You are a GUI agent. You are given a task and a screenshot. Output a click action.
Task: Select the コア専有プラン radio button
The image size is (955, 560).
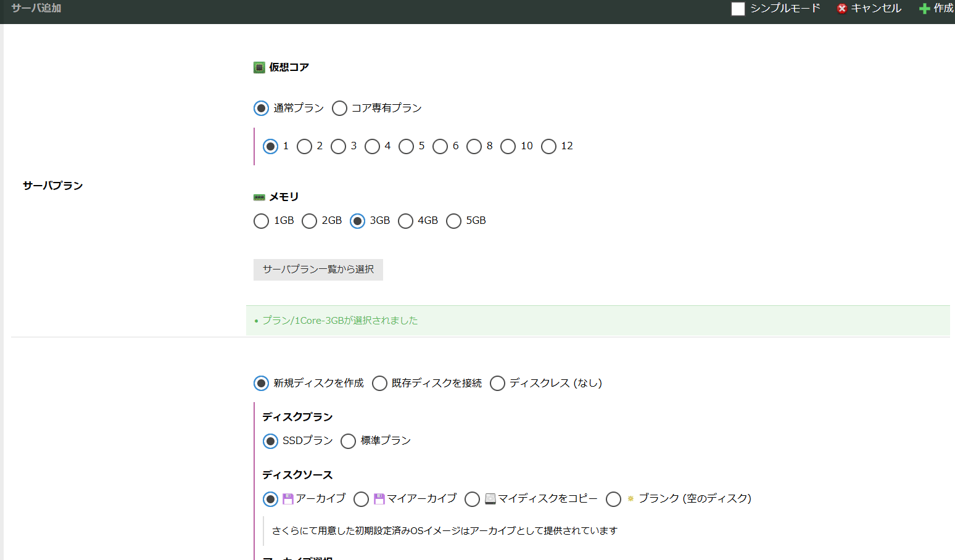coord(339,109)
